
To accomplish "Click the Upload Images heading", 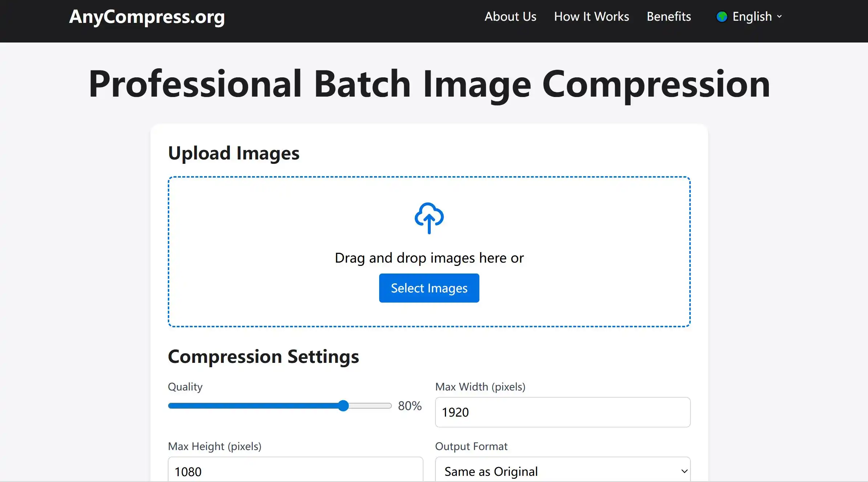I will point(234,153).
